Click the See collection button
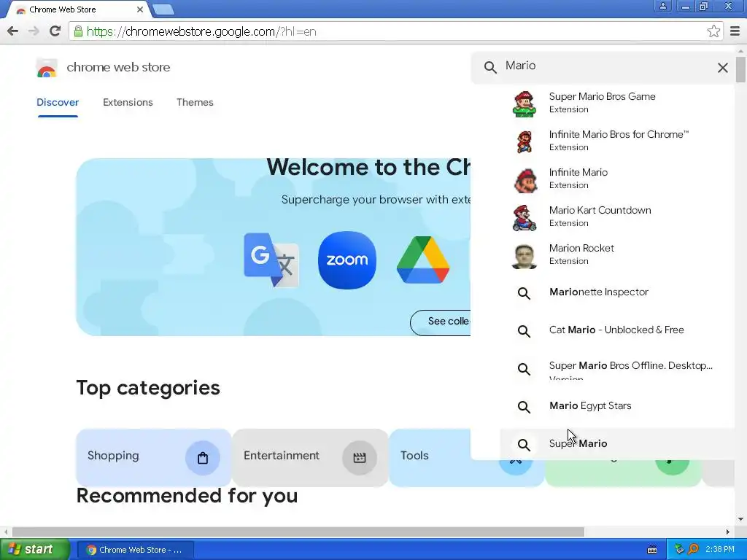 (441, 322)
